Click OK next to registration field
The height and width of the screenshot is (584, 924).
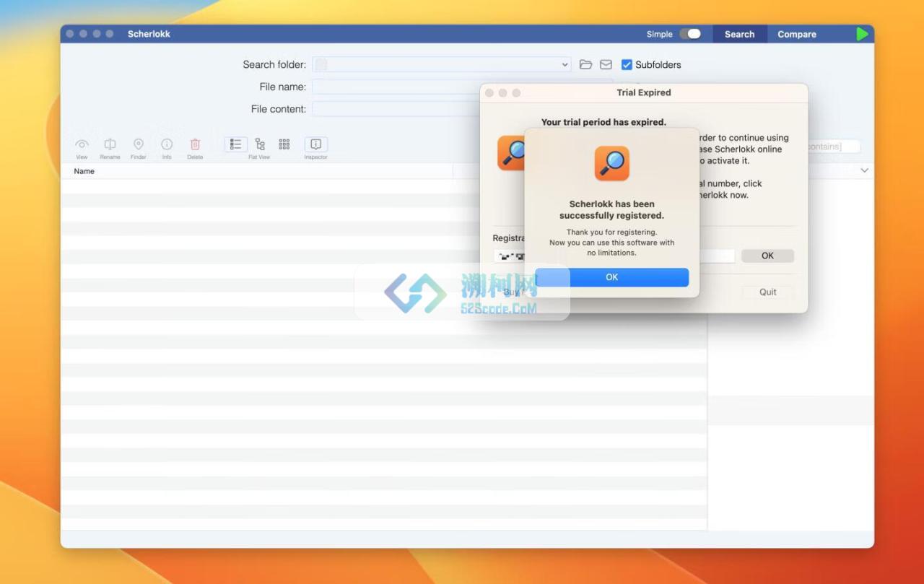[767, 256]
